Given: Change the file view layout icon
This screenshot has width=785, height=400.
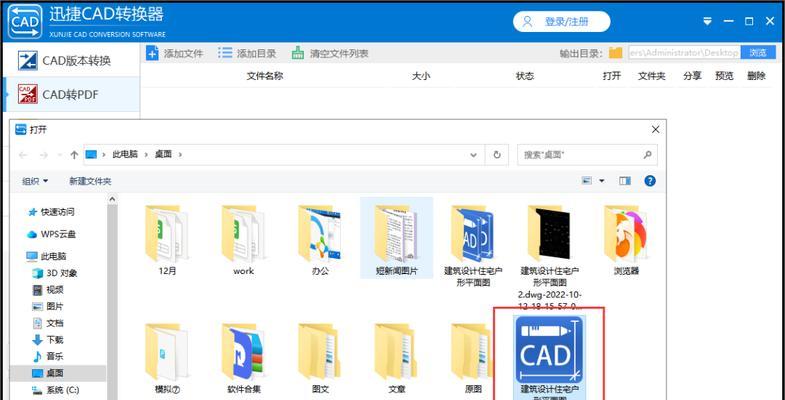Looking at the screenshot, I should point(587,181).
